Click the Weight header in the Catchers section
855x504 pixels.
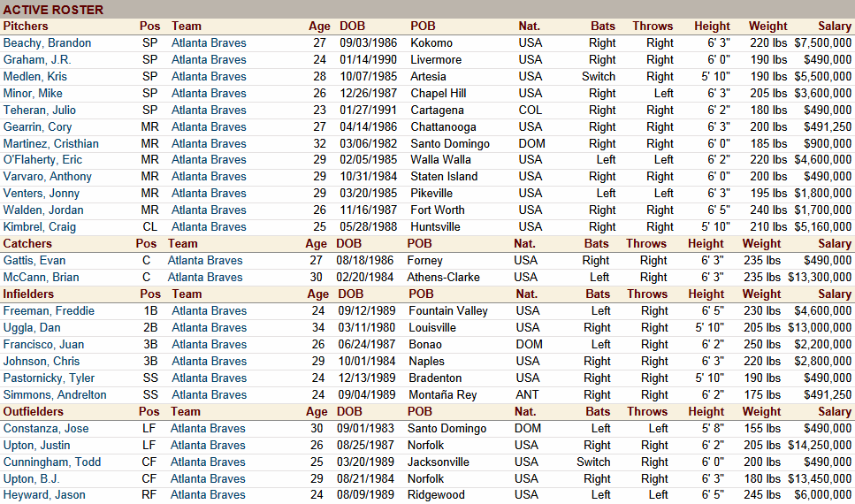(x=761, y=243)
